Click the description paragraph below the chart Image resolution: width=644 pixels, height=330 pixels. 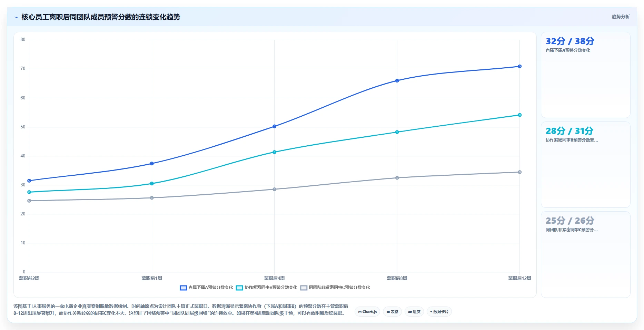181,310
